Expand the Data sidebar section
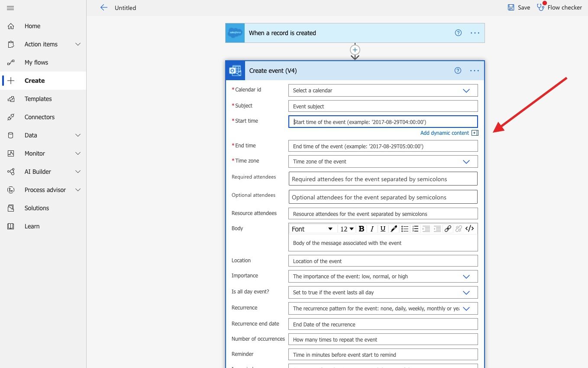Image resolution: width=588 pixels, height=368 pixels. [x=78, y=135]
